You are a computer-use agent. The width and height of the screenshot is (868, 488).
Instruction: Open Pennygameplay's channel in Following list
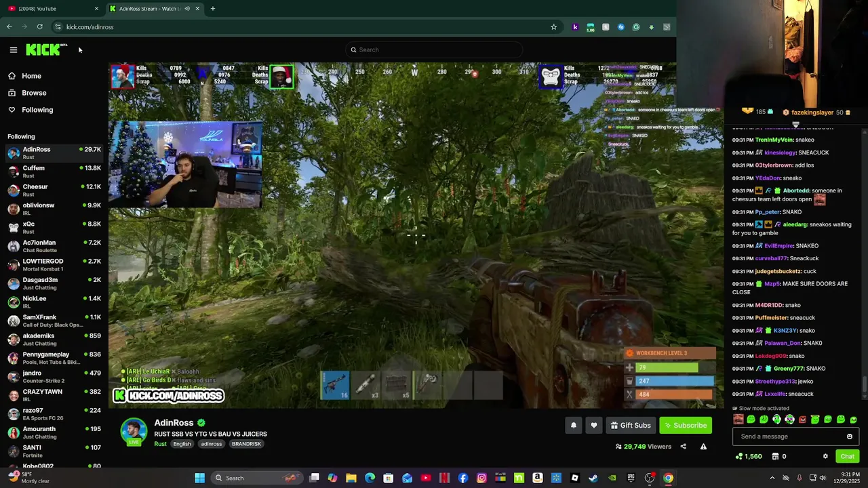(x=54, y=358)
